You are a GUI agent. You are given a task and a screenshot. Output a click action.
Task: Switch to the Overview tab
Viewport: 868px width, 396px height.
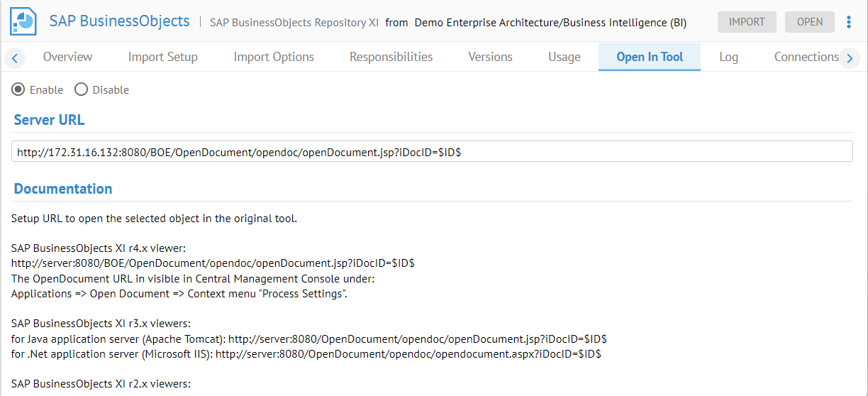click(x=67, y=57)
